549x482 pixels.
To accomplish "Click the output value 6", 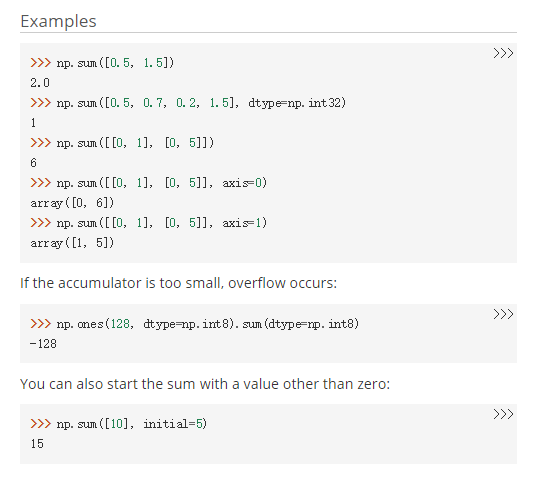I will (33, 163).
